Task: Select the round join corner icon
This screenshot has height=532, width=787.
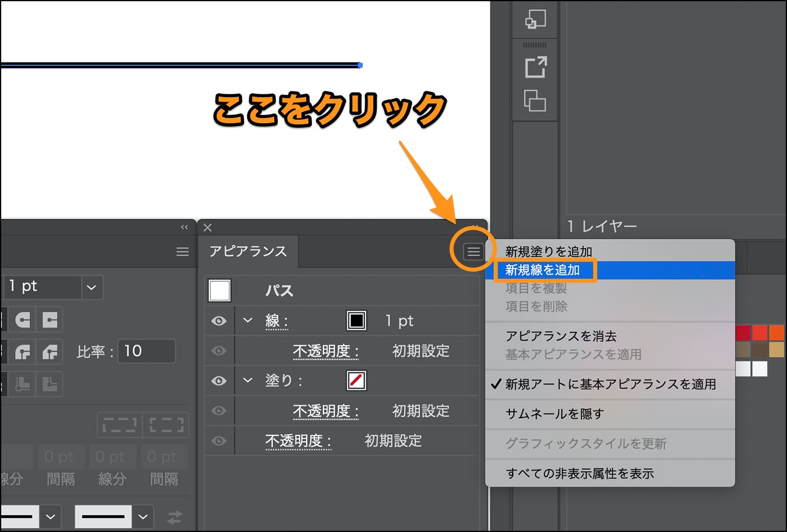Action: (23, 352)
